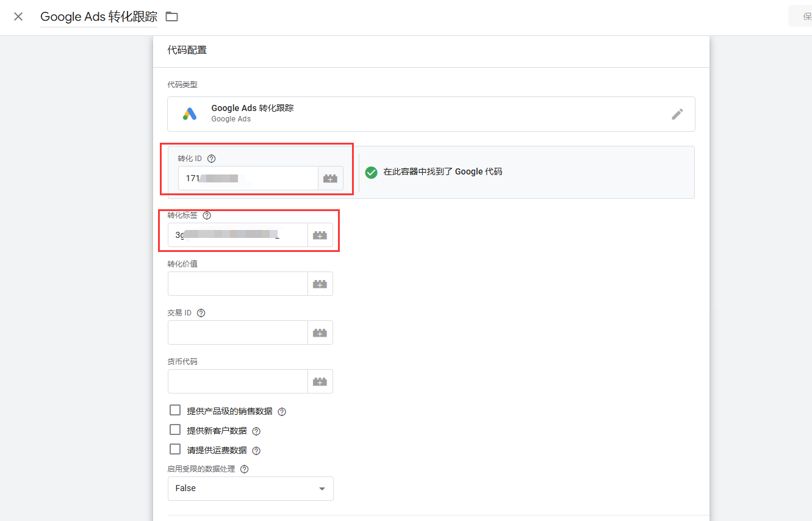Edit tag type with the pencil icon
Viewport: 812px width, 521px height.
tap(677, 114)
